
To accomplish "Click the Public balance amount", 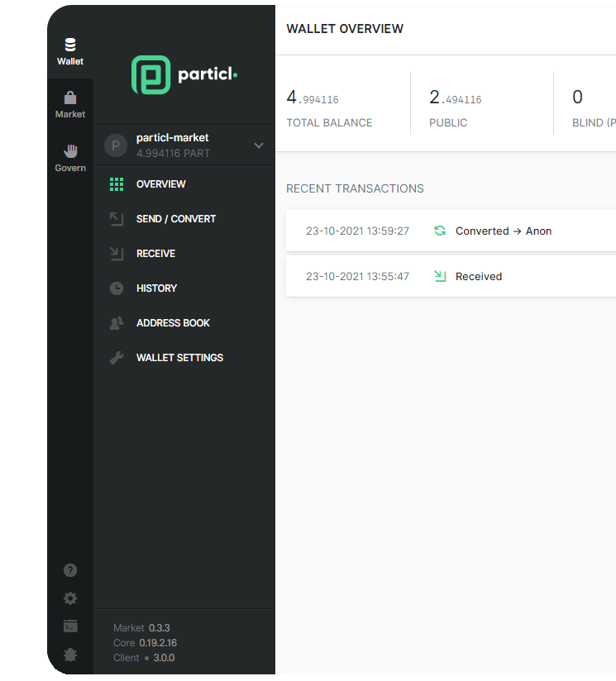I will coord(455,98).
